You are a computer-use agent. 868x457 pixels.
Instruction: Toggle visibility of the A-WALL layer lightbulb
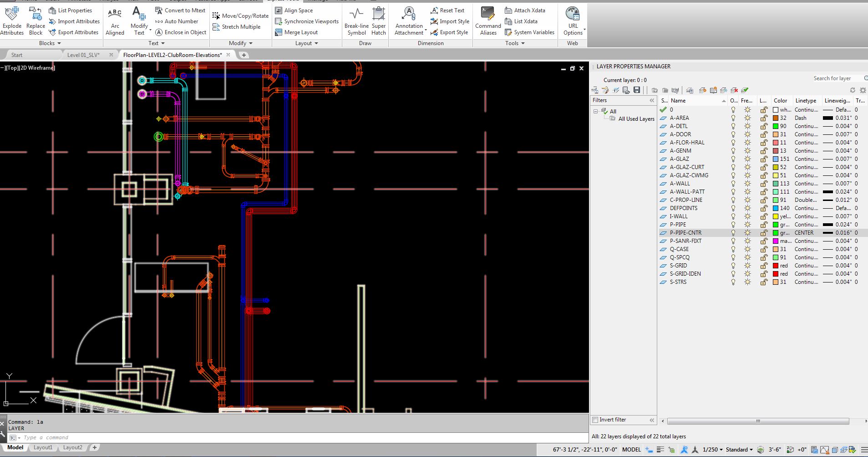coord(732,184)
